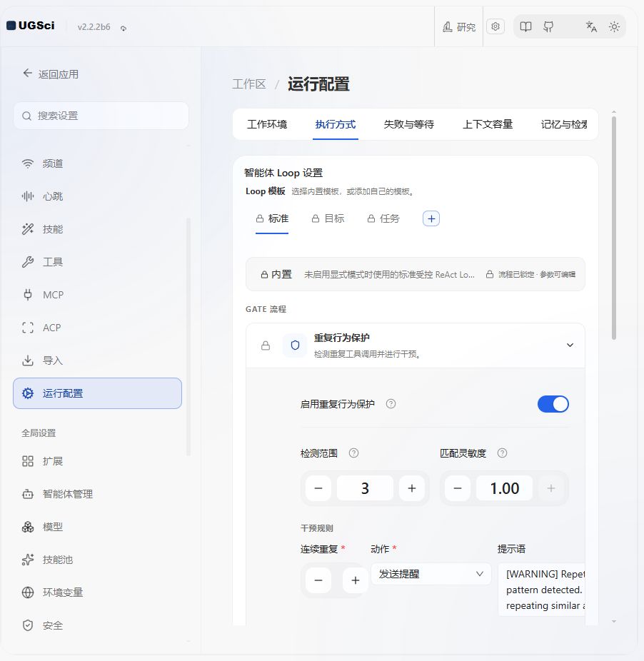The width and height of the screenshot is (644, 661).
Task: Click the shield icon of 重复行为保护
Action: (295, 345)
